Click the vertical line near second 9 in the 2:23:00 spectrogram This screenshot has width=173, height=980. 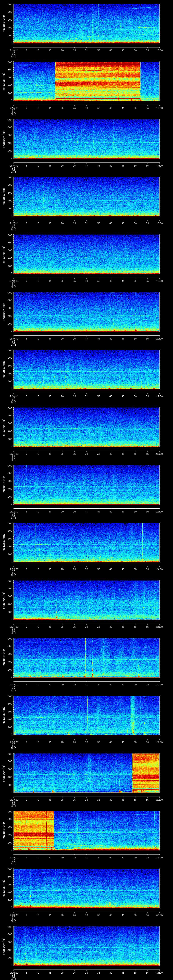(x=35, y=540)
